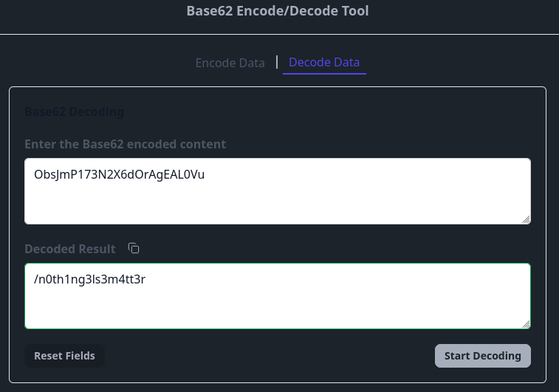Click the Decoded Result box resize handle
This screenshot has width=559, height=392.
tap(527, 324)
